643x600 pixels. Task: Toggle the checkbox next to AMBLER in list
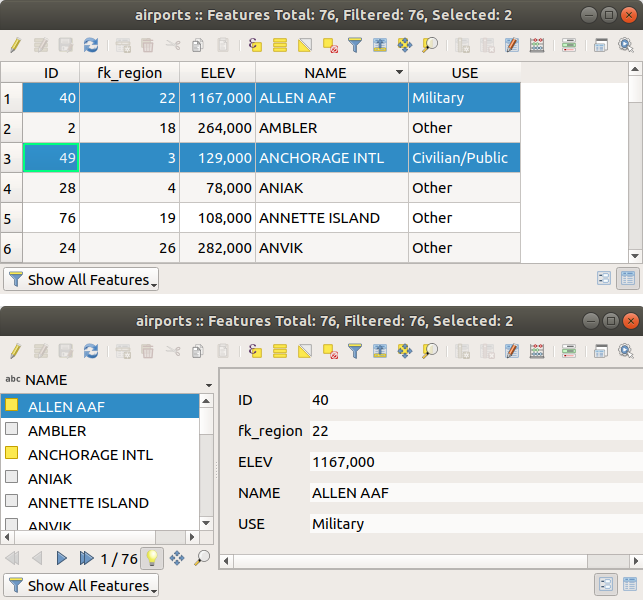(12, 431)
